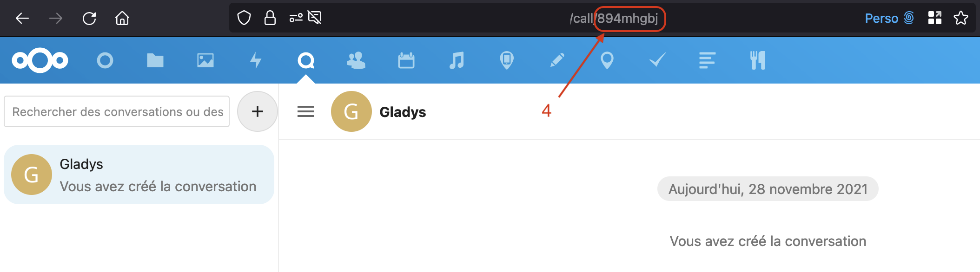This screenshot has height=272, width=980.
Task: Toggle the conversation list hamburger menu
Action: pos(306,111)
